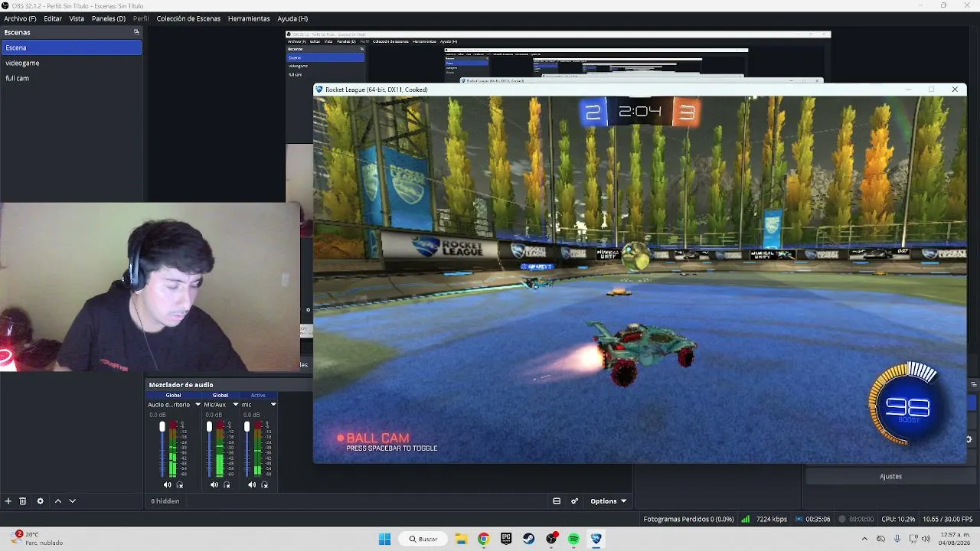Open scene filters gear icon in the Escenas toolbar
Viewport: 980px width, 551px height.
[41, 501]
